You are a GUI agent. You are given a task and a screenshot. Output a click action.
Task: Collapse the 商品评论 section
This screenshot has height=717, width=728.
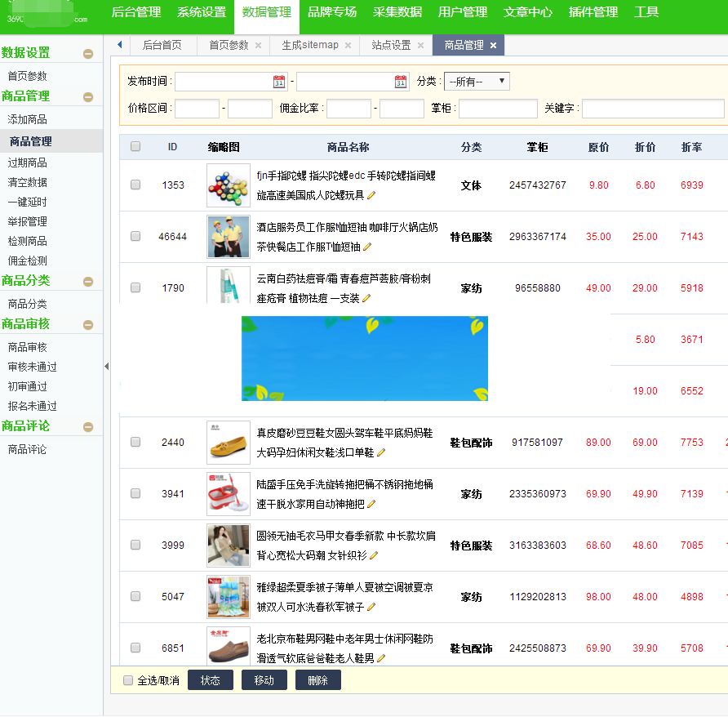coord(88,425)
